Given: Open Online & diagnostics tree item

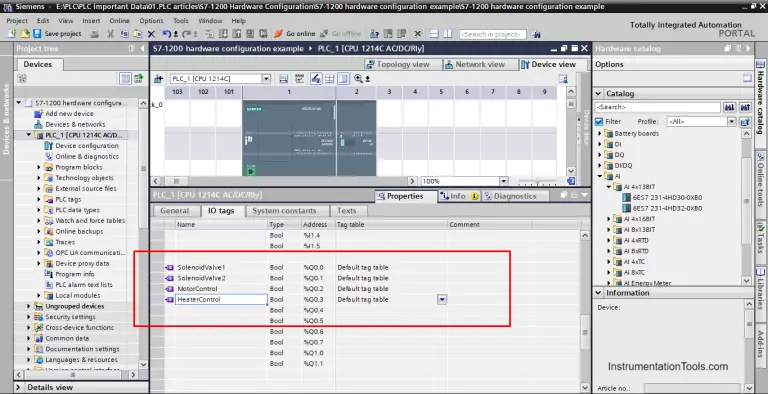Looking at the screenshot, I should point(87,156).
